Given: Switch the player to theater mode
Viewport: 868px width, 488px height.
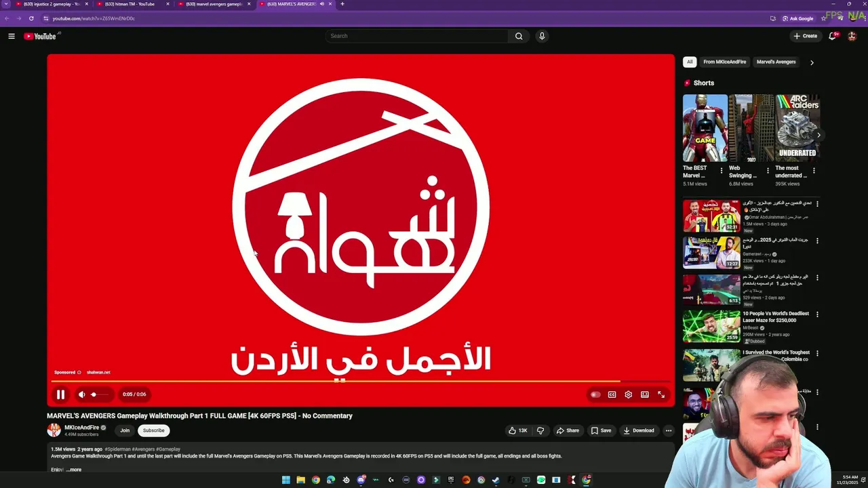Looking at the screenshot, I should pos(645,394).
